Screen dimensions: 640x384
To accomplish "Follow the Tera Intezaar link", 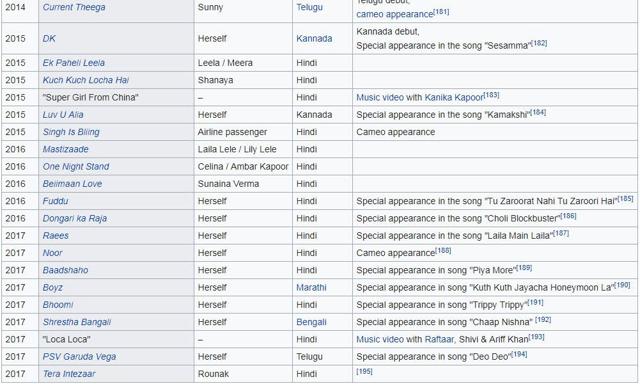I will 69,374.
